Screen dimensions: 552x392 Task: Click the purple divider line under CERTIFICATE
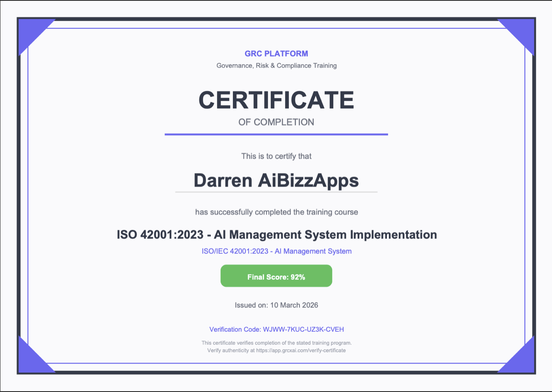276,134
